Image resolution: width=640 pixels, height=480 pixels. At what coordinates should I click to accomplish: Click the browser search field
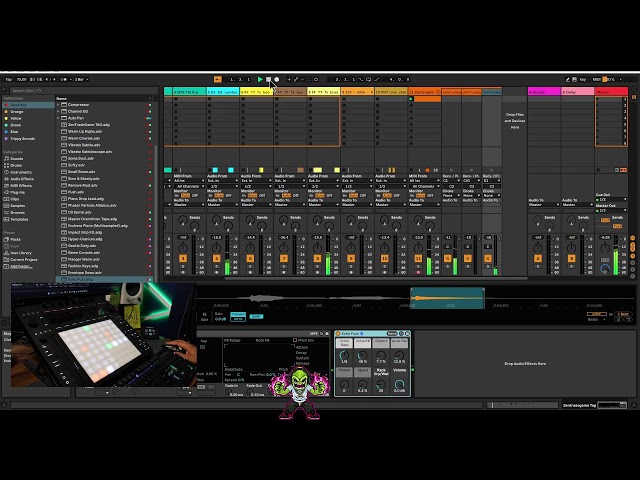point(82,91)
